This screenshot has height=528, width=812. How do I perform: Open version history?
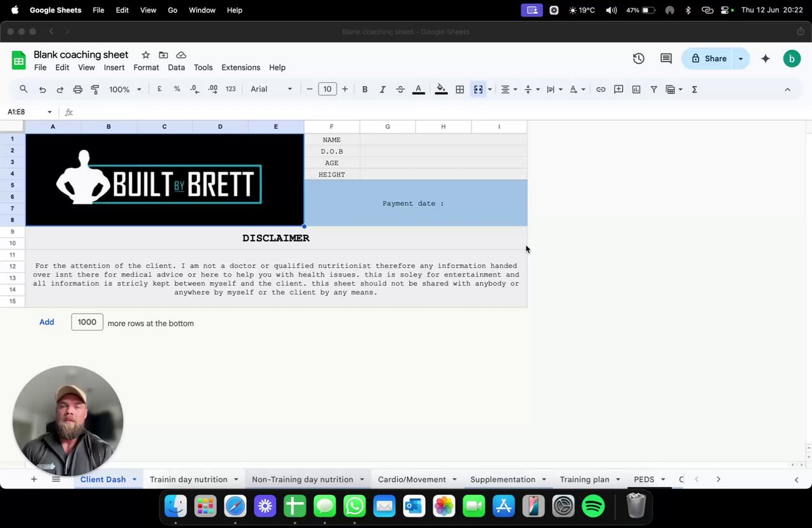[639, 58]
